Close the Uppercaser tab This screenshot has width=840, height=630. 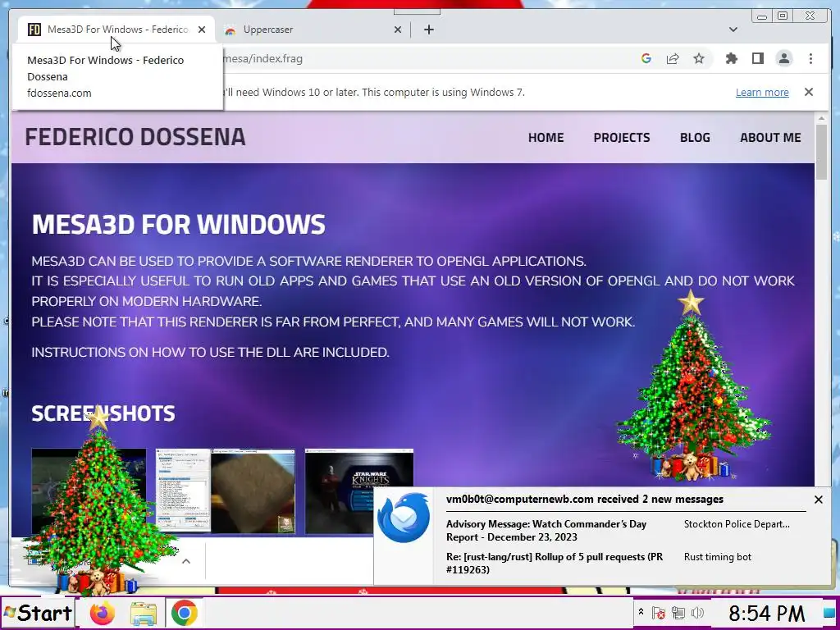pyautogui.click(x=398, y=30)
